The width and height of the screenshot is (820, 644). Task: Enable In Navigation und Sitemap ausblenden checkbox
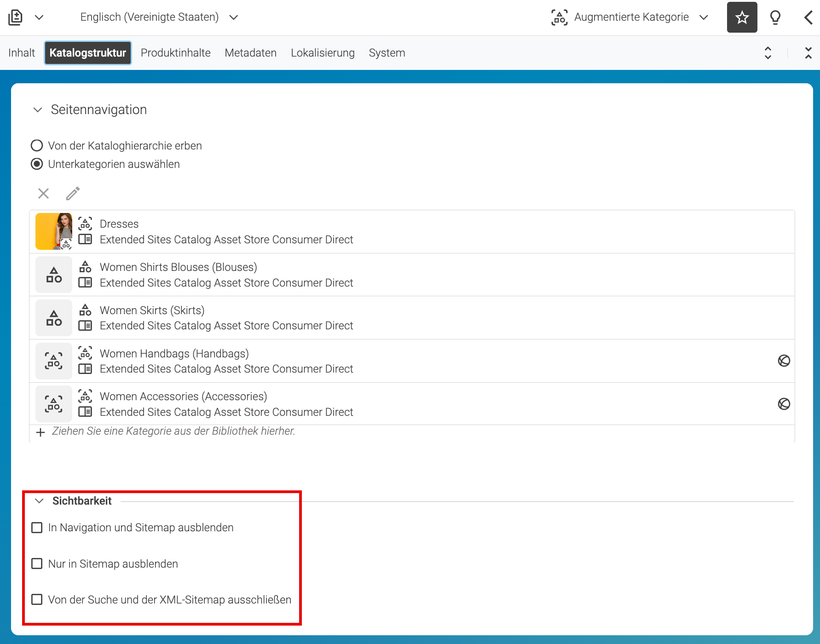37,528
